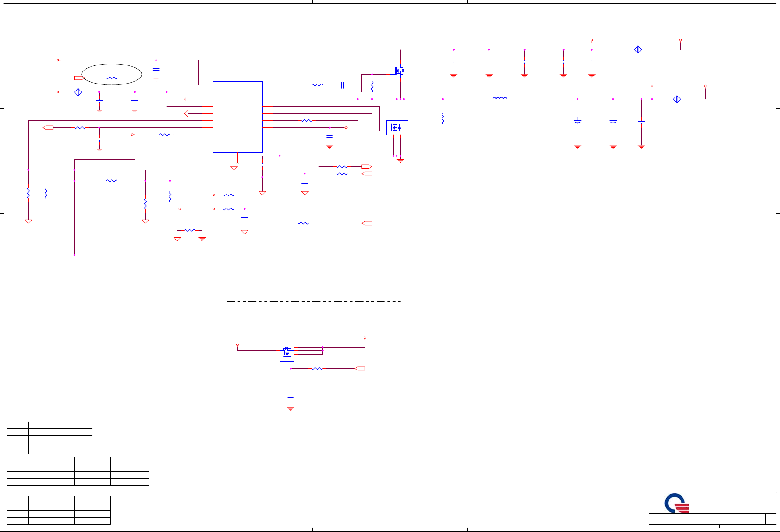Image resolution: width=780 pixels, height=532 pixels.
Task: Select the MOSFET inside the dashed box
Action: [287, 350]
